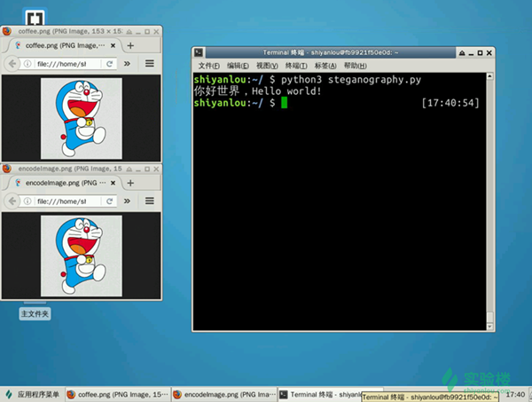Image resolution: width=532 pixels, height=402 pixels.
Task: Reload page in encodeImage.png window
Action: (x=109, y=201)
